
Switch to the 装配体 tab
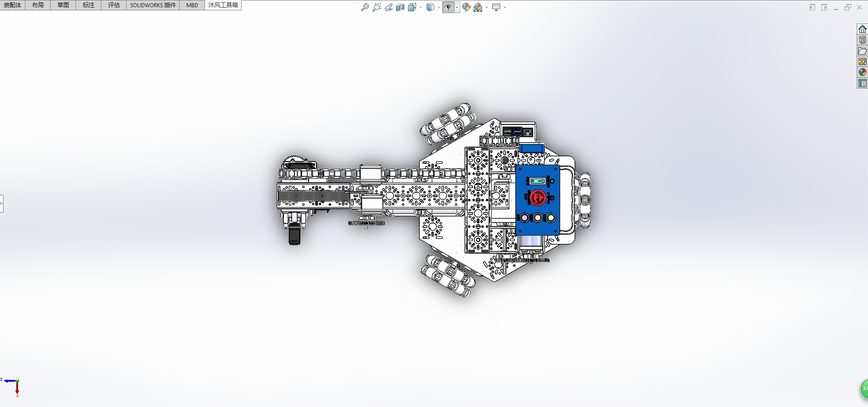click(x=13, y=5)
